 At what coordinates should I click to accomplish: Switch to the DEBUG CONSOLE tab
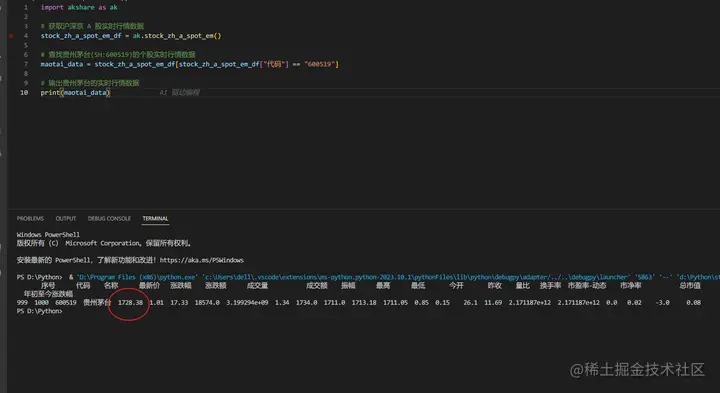[109, 219]
